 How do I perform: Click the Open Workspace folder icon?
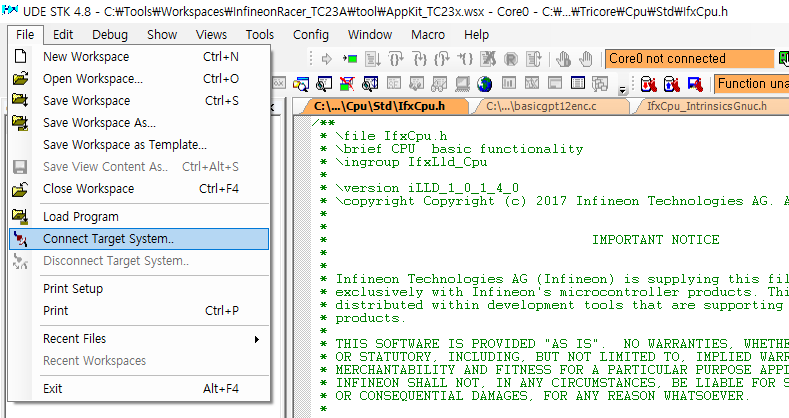pyautogui.click(x=20, y=78)
